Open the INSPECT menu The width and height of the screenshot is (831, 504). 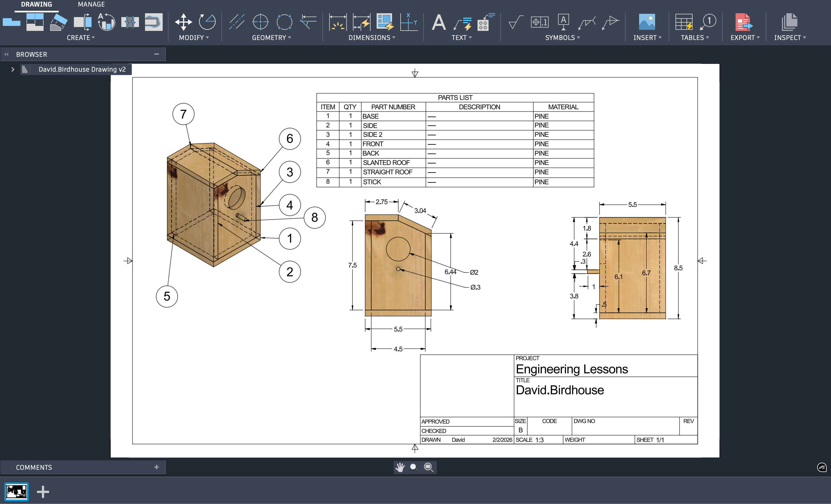tap(790, 38)
